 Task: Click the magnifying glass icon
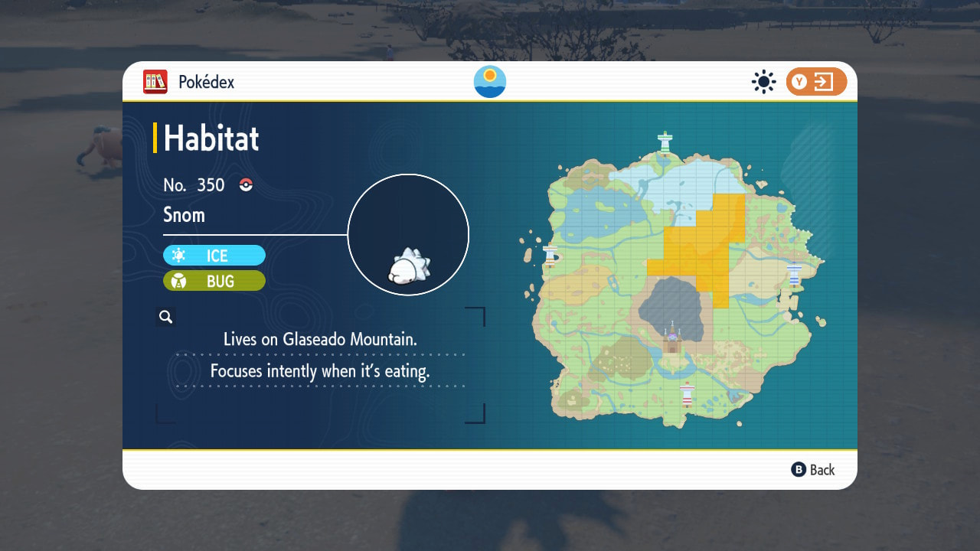(165, 317)
